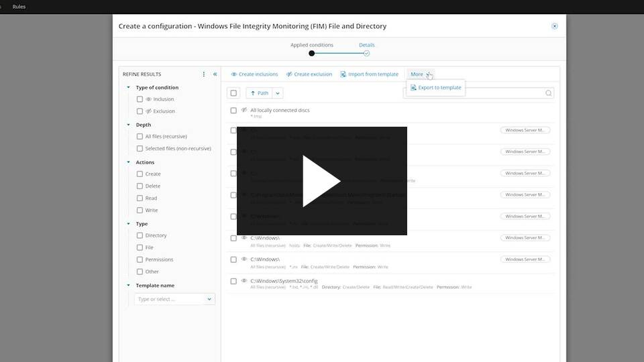Collapse the Type filter section

(129, 224)
